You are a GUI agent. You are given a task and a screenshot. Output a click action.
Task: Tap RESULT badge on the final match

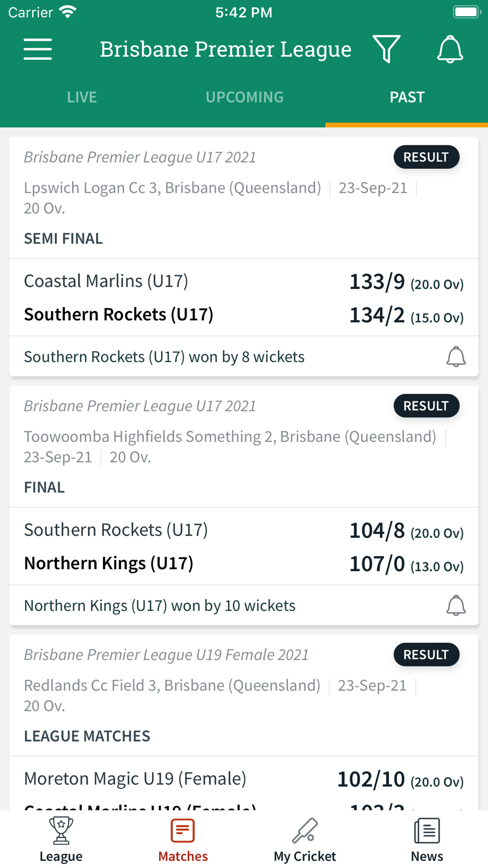(426, 406)
